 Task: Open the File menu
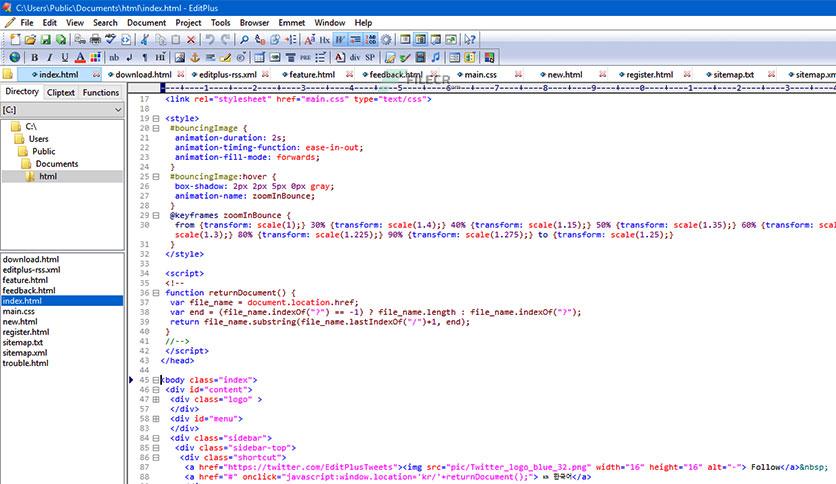(x=27, y=23)
